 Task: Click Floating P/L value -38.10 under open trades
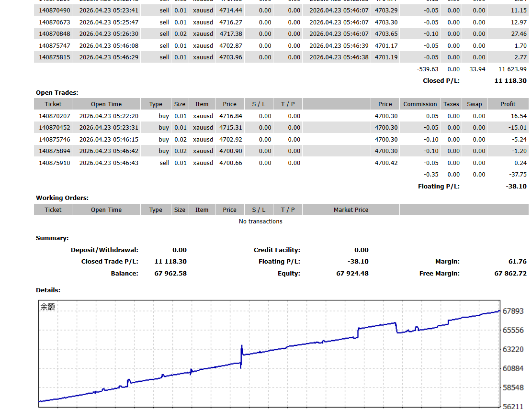tap(516, 187)
